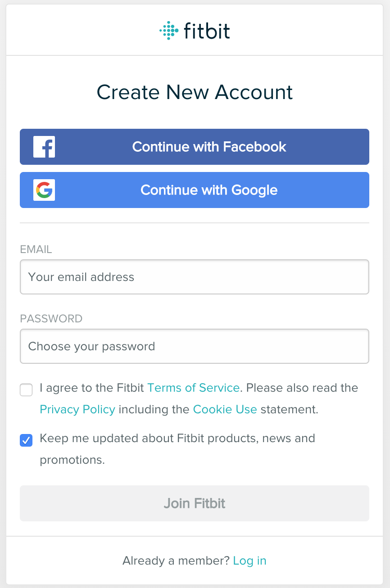Select Continue with Facebook
Image resolution: width=390 pixels, height=588 pixels.
(209, 147)
